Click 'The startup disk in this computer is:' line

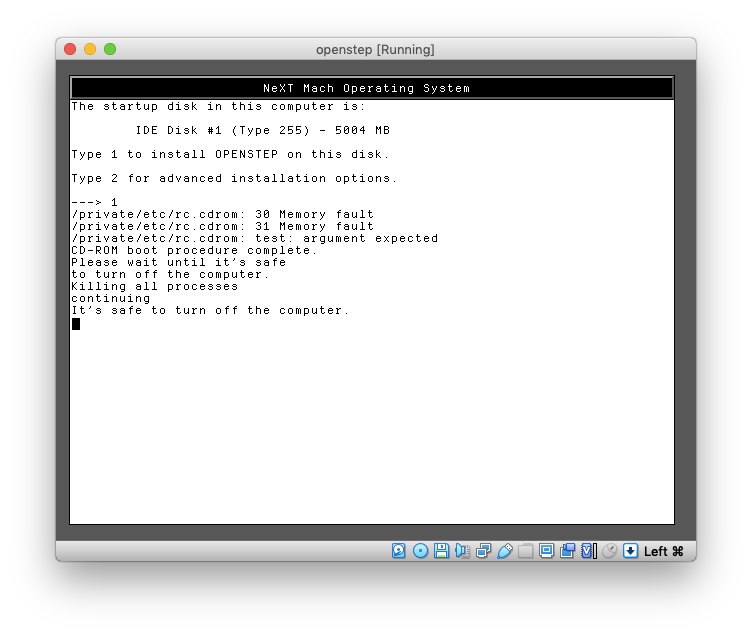pos(218,106)
